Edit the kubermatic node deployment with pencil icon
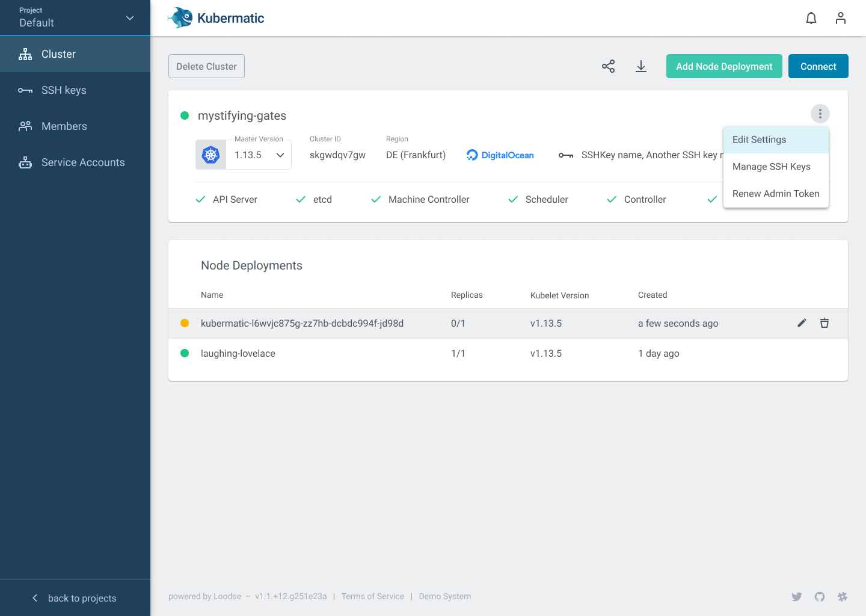866x616 pixels. (x=802, y=323)
